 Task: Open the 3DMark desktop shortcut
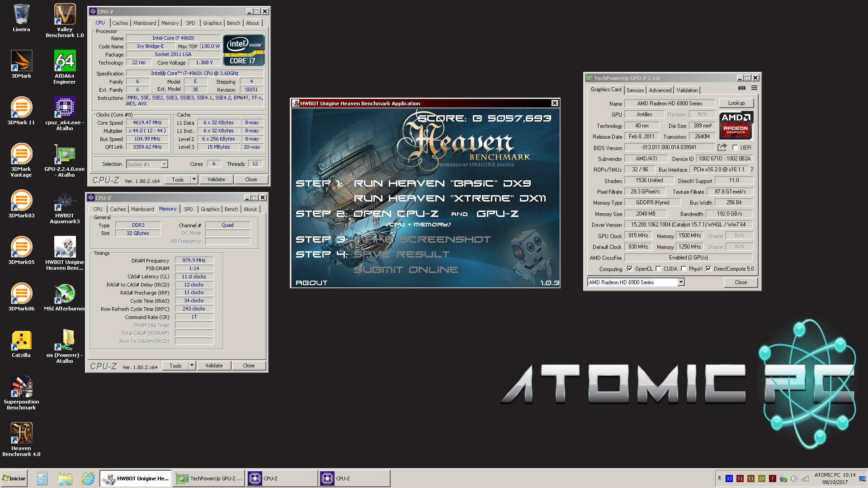click(21, 65)
